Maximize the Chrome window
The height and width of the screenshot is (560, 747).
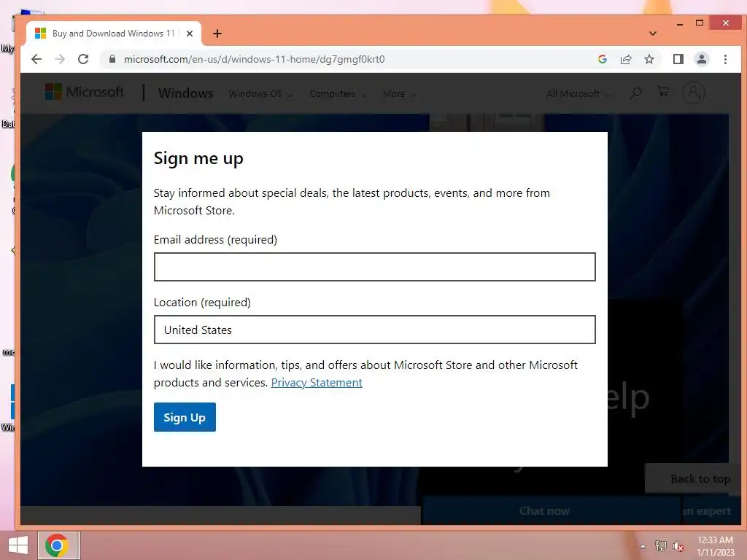(700, 23)
